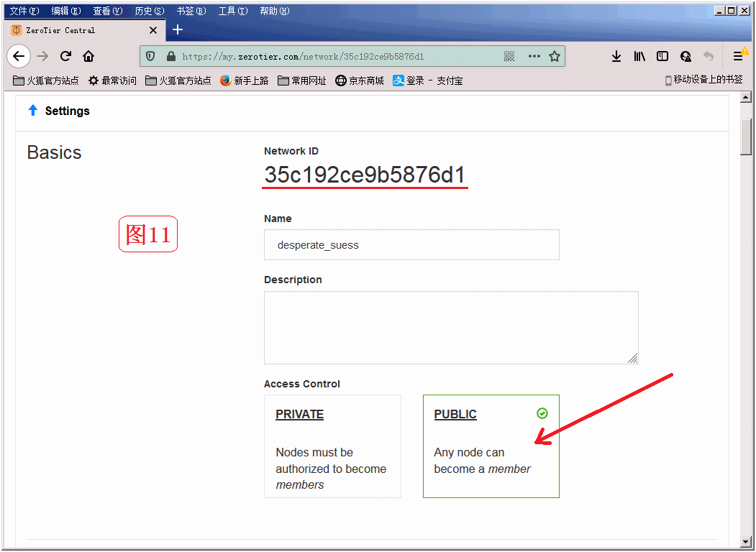Image resolution: width=756 pixels, height=552 pixels.
Task: Click the shield tracking protection icon
Action: [150, 56]
